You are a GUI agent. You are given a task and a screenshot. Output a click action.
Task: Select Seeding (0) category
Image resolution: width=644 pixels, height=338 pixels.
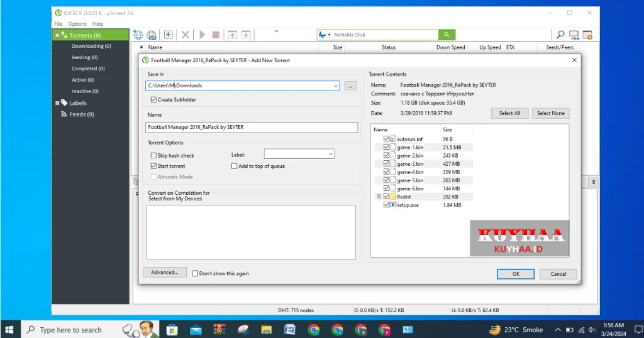[85, 57]
